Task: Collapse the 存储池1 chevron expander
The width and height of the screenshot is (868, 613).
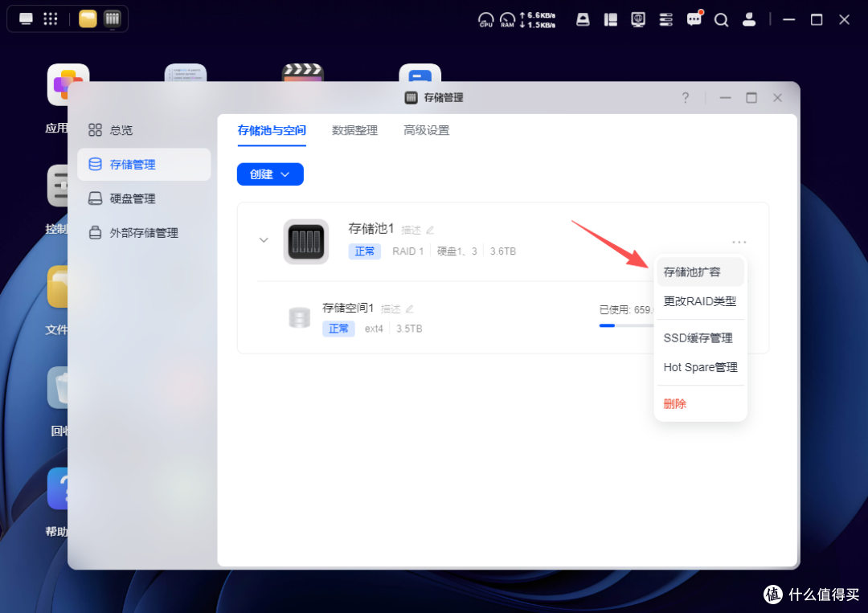Action: 264,240
